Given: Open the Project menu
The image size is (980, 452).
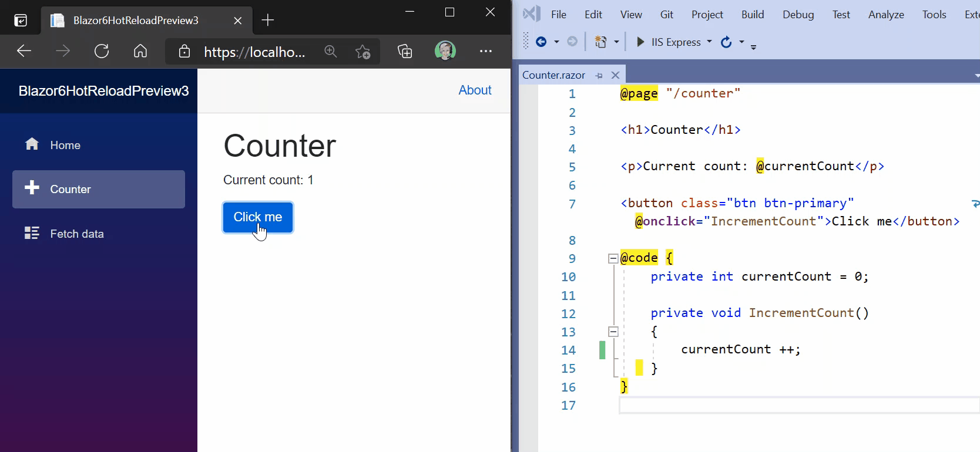Looking at the screenshot, I should click(707, 15).
